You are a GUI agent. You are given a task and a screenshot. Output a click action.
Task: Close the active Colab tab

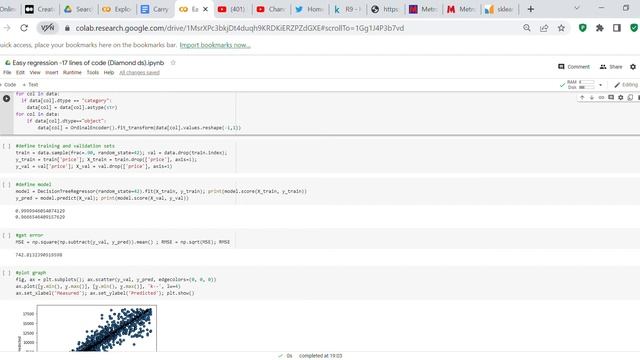point(205,9)
